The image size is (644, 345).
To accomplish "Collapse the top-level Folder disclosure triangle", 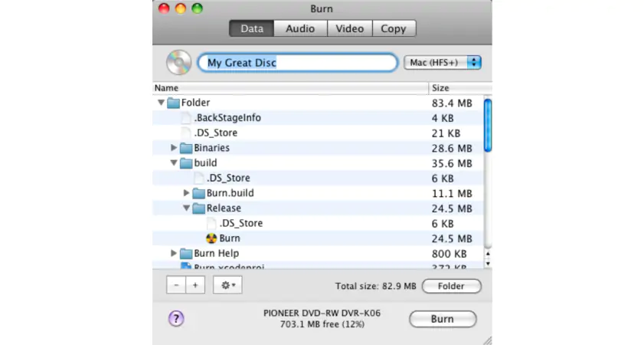I will click(161, 103).
